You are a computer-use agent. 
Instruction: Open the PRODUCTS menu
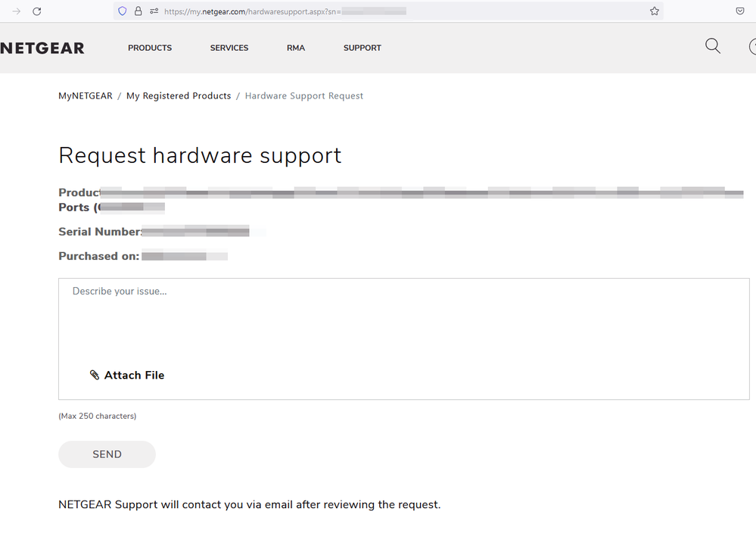pos(149,48)
